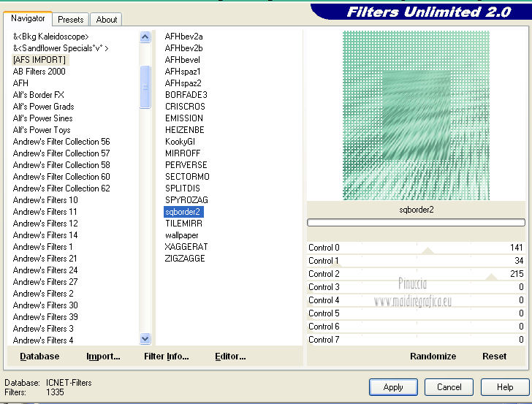Image resolution: width=532 pixels, height=404 pixels.
Task: Click the category list scroll down arrow
Action: coord(145,338)
